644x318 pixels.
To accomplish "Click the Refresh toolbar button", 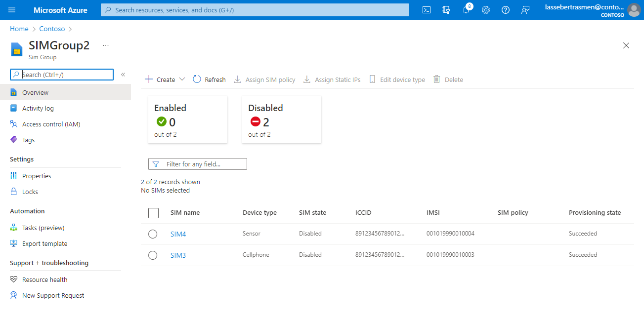I will (x=209, y=79).
